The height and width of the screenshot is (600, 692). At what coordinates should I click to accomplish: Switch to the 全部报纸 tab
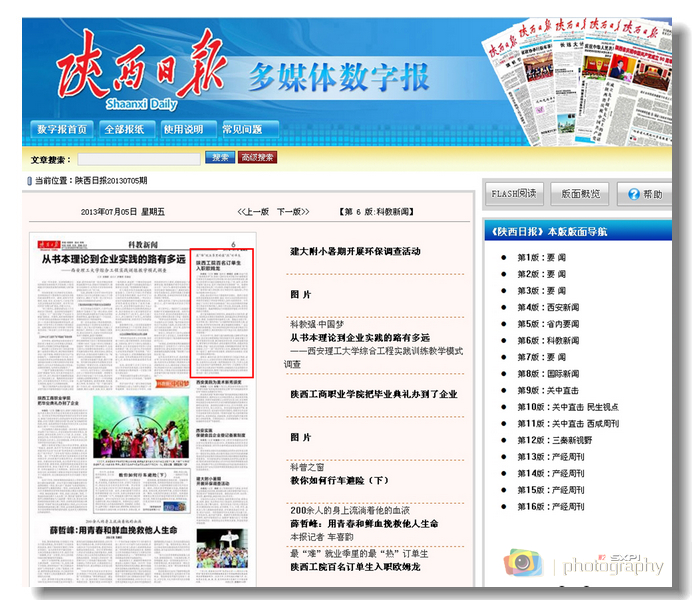tap(124, 129)
